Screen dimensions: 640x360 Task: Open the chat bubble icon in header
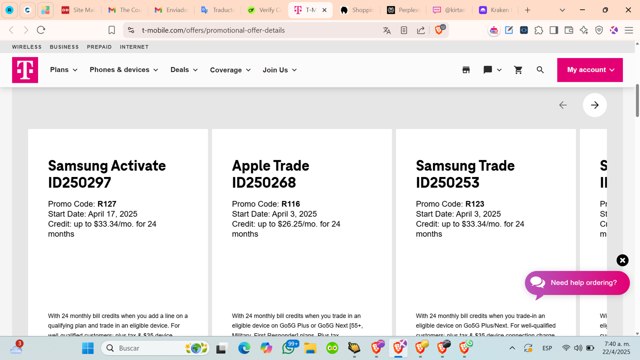[487, 70]
